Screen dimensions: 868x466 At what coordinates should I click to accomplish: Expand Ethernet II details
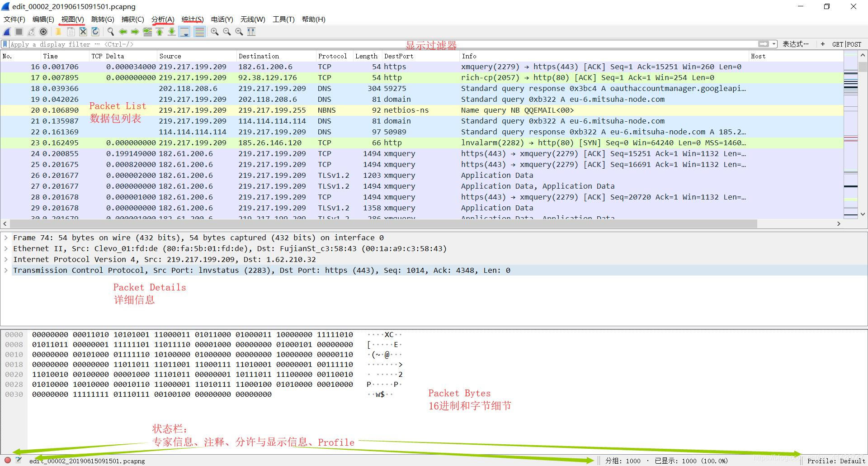pos(6,248)
